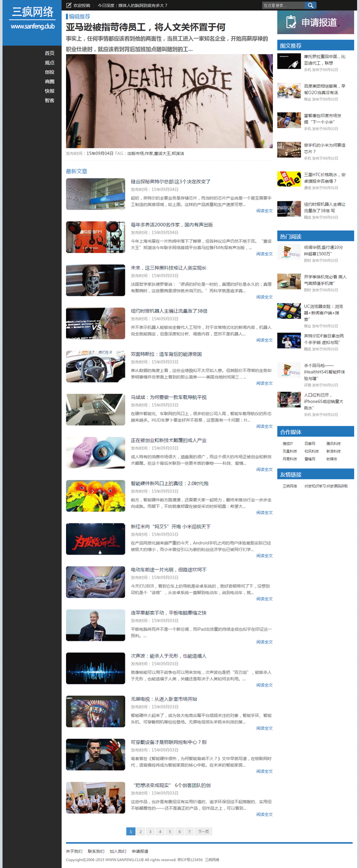Click the colorful parrots thumbnail

(95, 496)
